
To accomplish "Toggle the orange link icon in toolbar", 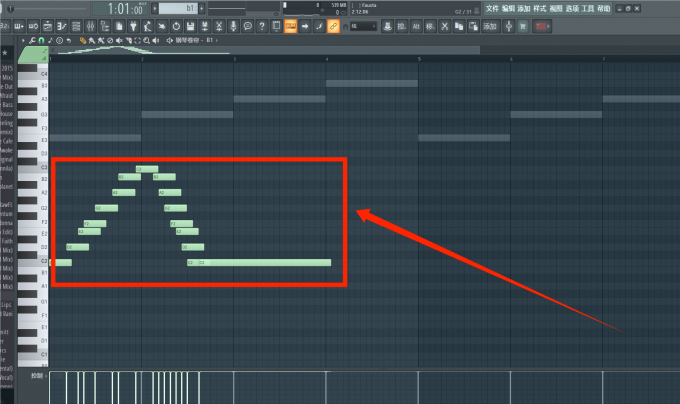I will coord(333,25).
